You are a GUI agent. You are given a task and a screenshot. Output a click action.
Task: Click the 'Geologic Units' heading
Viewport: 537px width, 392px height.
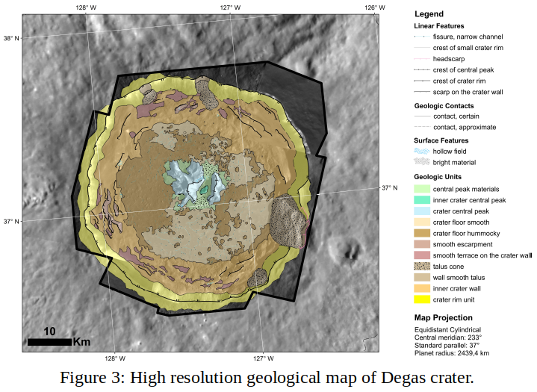click(438, 177)
